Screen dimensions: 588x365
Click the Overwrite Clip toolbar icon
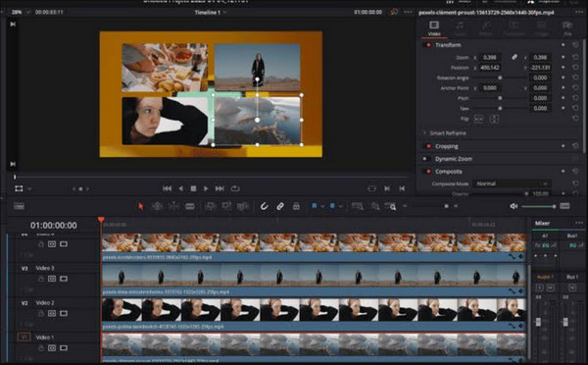[x=226, y=206]
